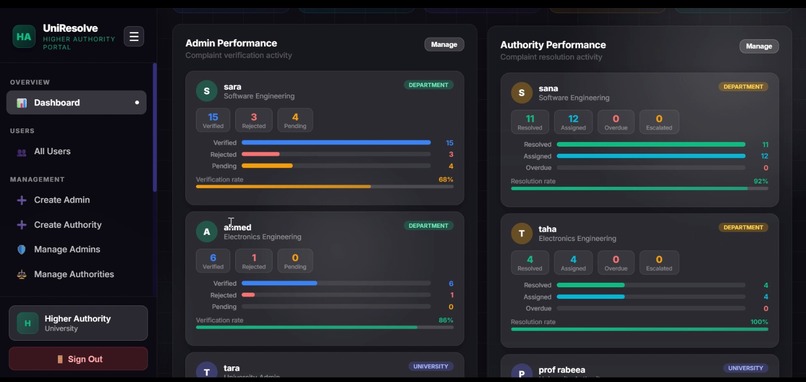806x382 pixels.
Task: Click the Admin Performance heading
Action: pyautogui.click(x=231, y=43)
